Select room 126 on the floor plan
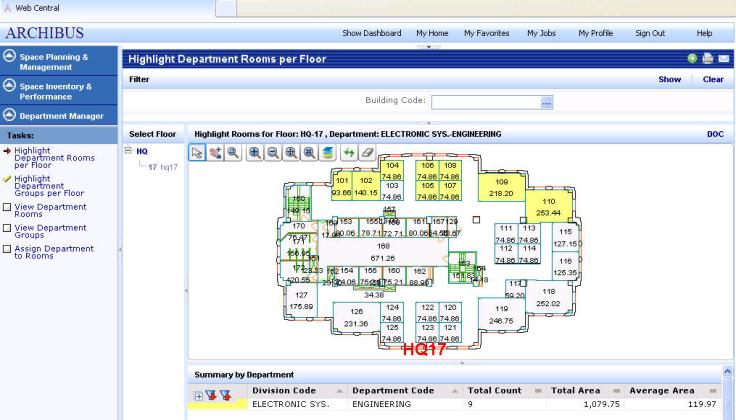This screenshot has width=736, height=420. tap(356, 318)
